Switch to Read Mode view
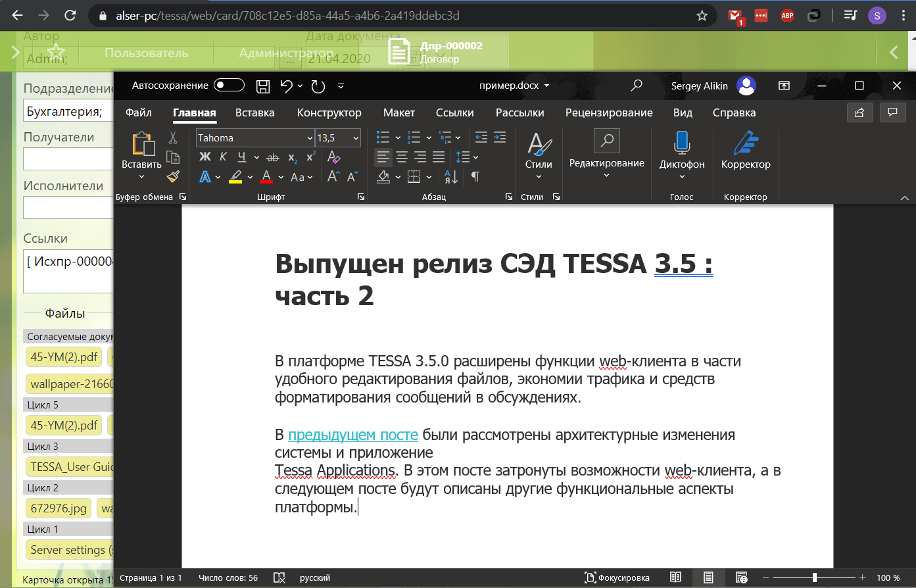This screenshot has width=916, height=588. coord(675,577)
